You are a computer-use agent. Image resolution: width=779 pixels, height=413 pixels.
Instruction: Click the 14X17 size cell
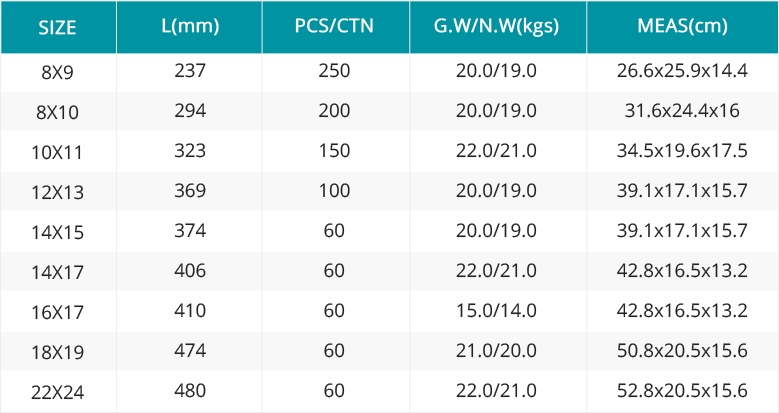tap(58, 272)
